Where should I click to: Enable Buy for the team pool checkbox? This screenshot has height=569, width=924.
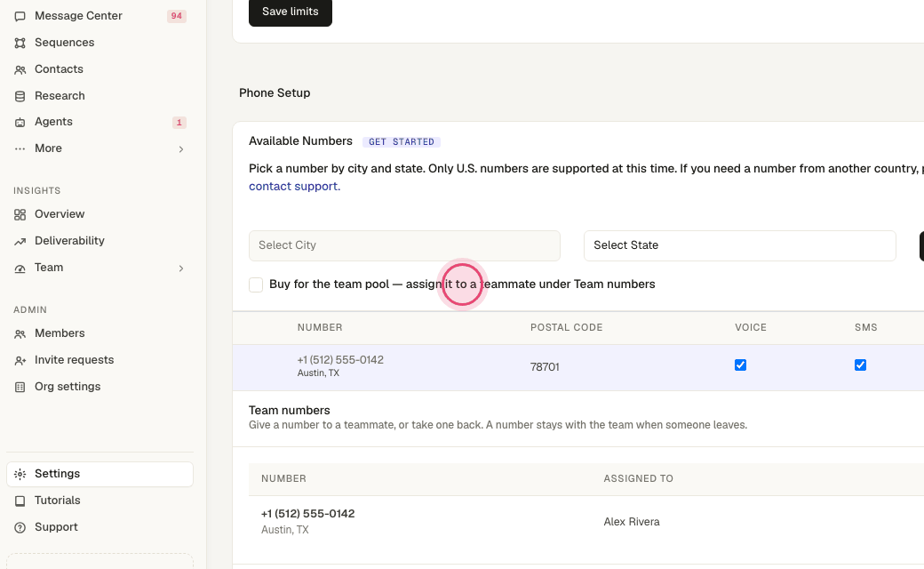(256, 284)
